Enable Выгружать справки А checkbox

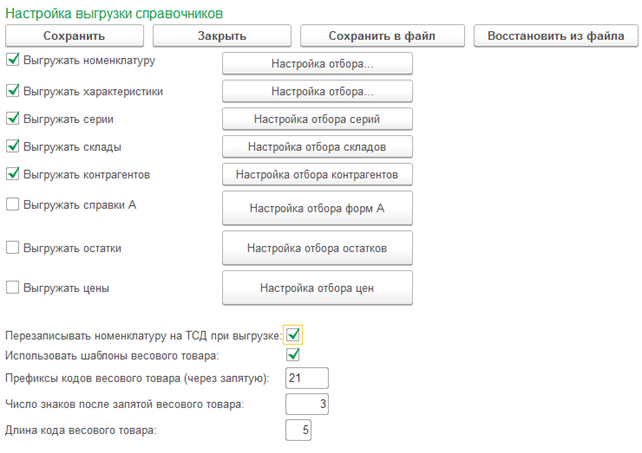(x=13, y=204)
